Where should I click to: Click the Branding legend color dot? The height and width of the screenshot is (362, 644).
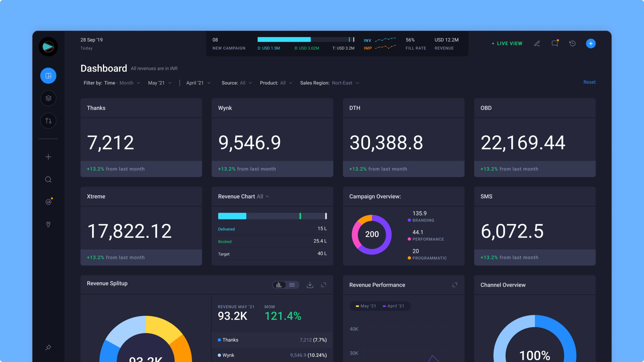[409, 220]
